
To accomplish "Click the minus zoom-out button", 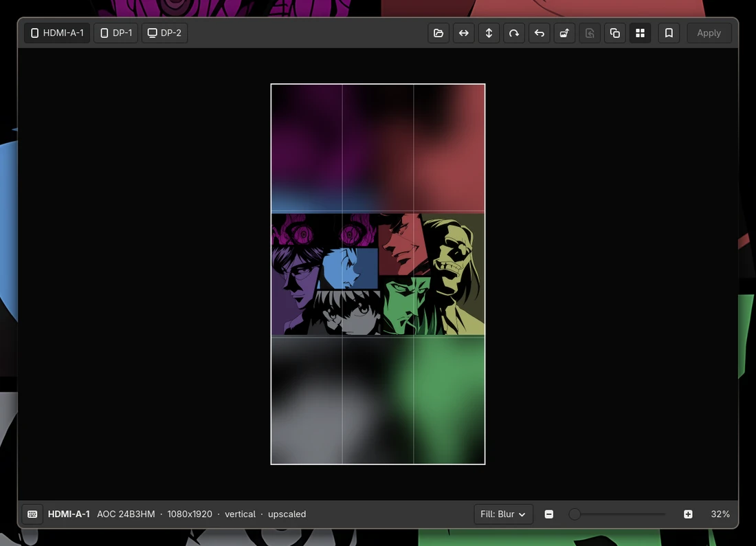I will click(548, 514).
